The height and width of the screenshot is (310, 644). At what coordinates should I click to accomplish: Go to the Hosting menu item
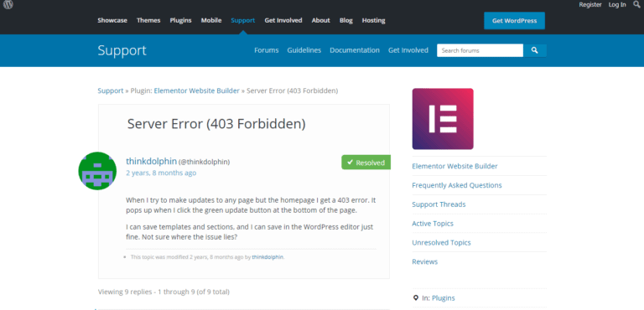[x=373, y=20]
